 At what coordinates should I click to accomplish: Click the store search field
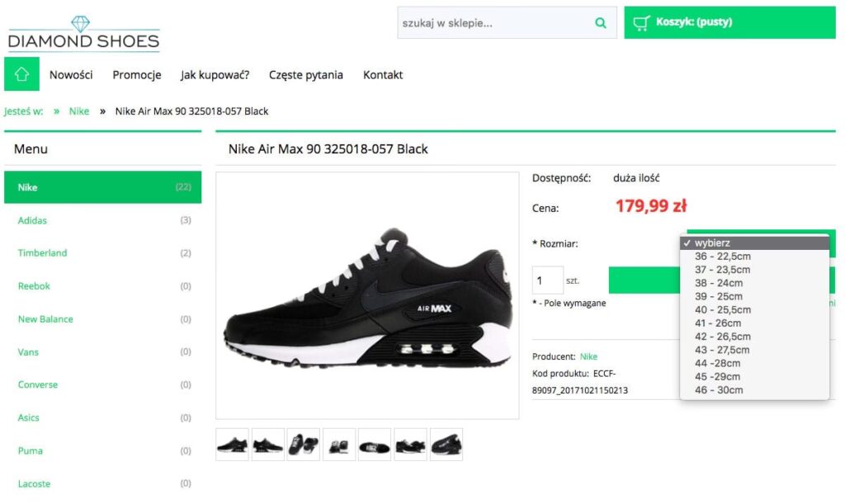tap(495, 22)
